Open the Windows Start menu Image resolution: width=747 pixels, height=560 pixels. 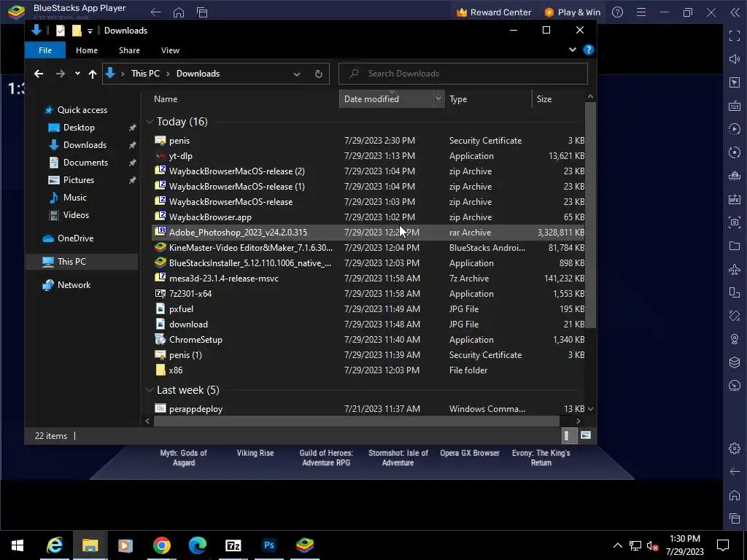(x=18, y=545)
